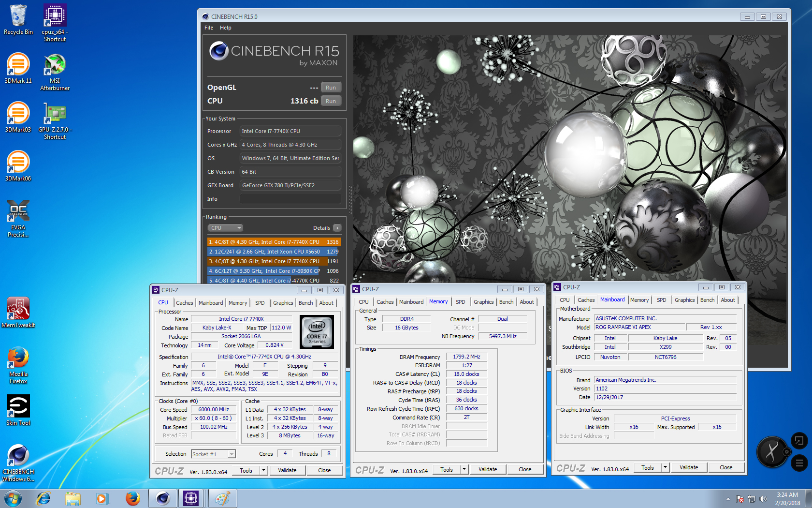Click the taskbar clock showing 3:24 AM
Viewport: 812px width, 508px height.
pos(787,499)
